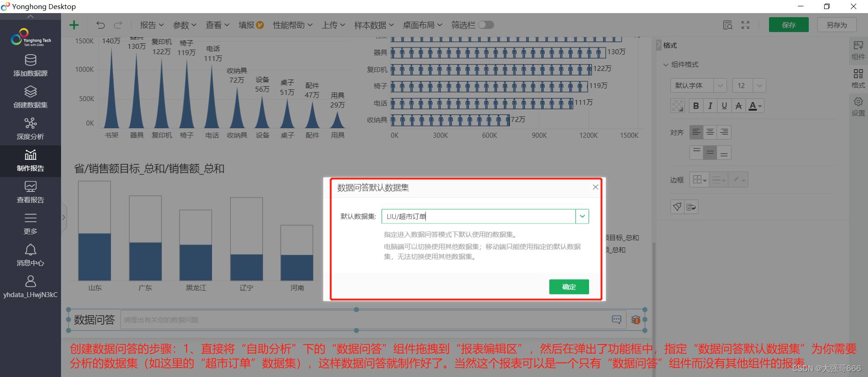Click the chat bubble icon in 数据问答 bar
Viewport: 868px width, 377px height.
[x=616, y=320]
